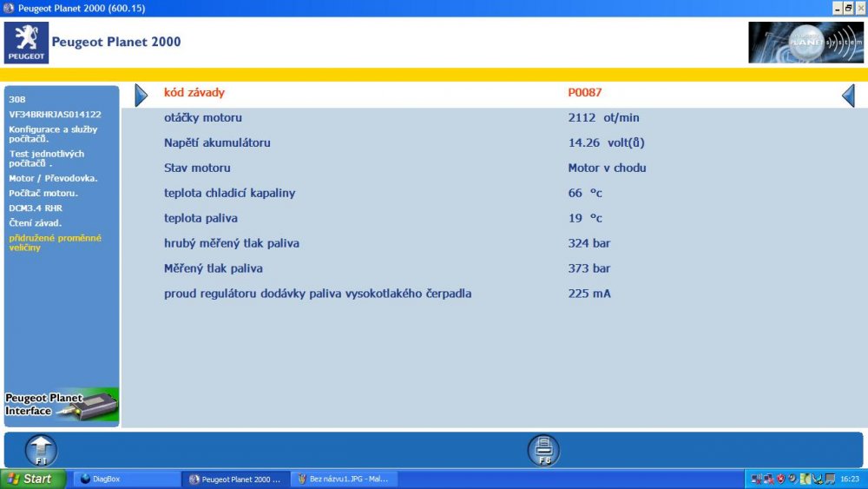The height and width of the screenshot is (489, 868).
Task: Click the 66 °c coolant temperature value
Action: (585, 194)
